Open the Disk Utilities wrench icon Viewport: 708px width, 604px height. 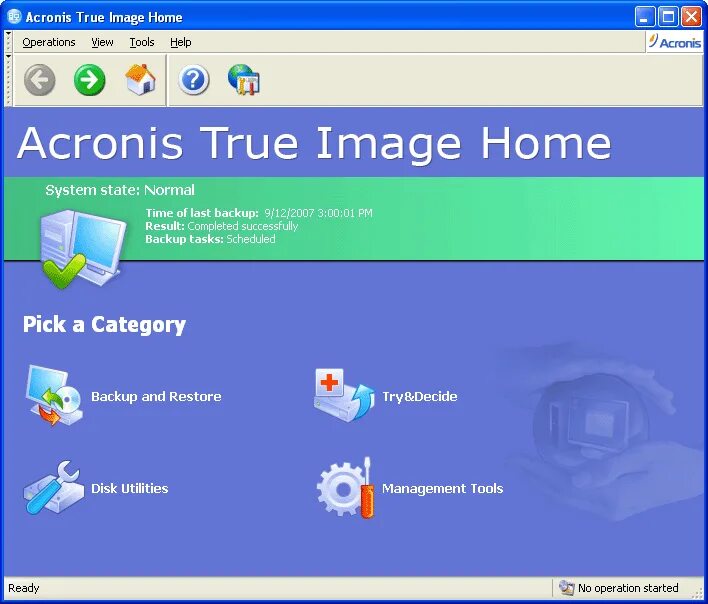(x=54, y=488)
